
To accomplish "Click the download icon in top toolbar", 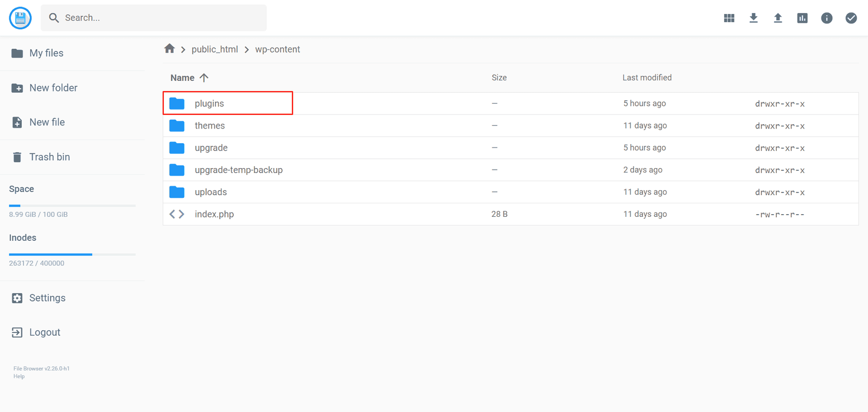I will pos(754,18).
